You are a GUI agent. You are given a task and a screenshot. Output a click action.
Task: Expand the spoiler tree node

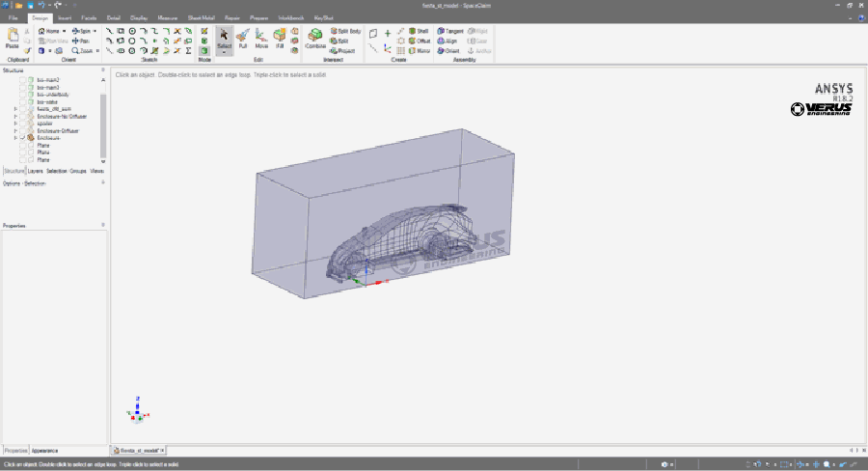tap(15, 124)
